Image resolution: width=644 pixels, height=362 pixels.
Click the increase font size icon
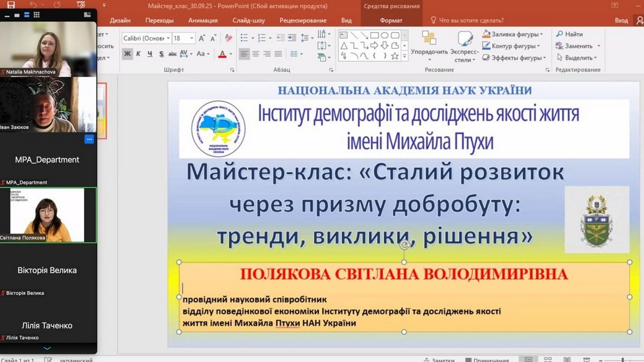coord(202,38)
